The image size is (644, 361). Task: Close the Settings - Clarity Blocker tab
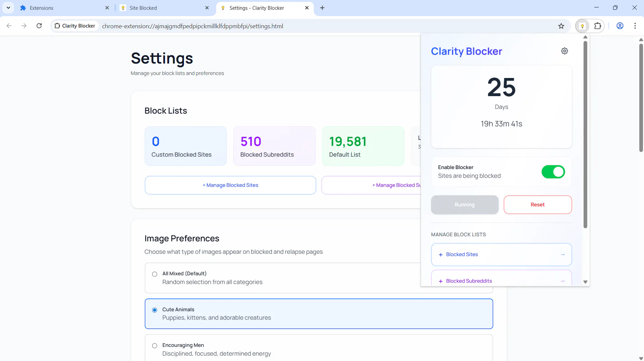[x=307, y=8]
